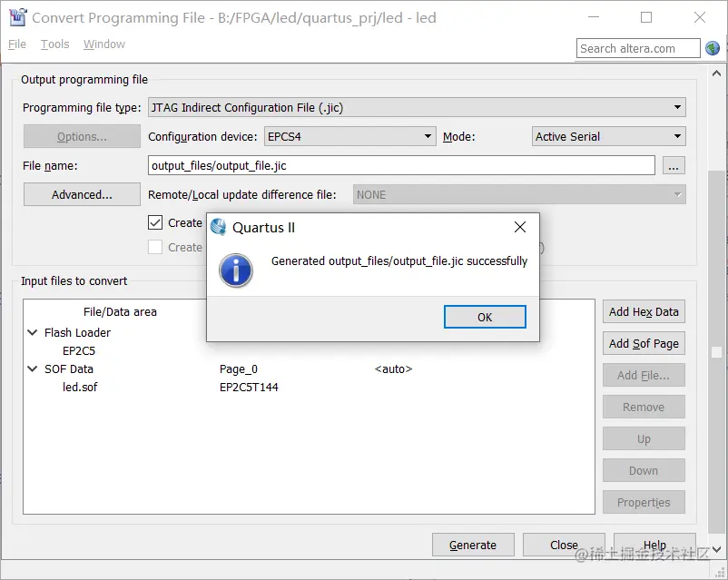Open the Advanced... settings
The width and height of the screenshot is (728, 580).
[82, 194]
